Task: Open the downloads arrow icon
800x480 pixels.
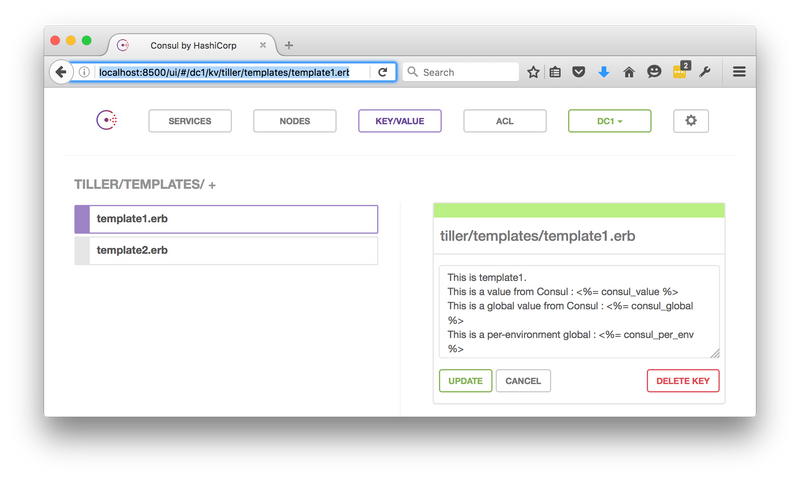Action: [x=604, y=72]
